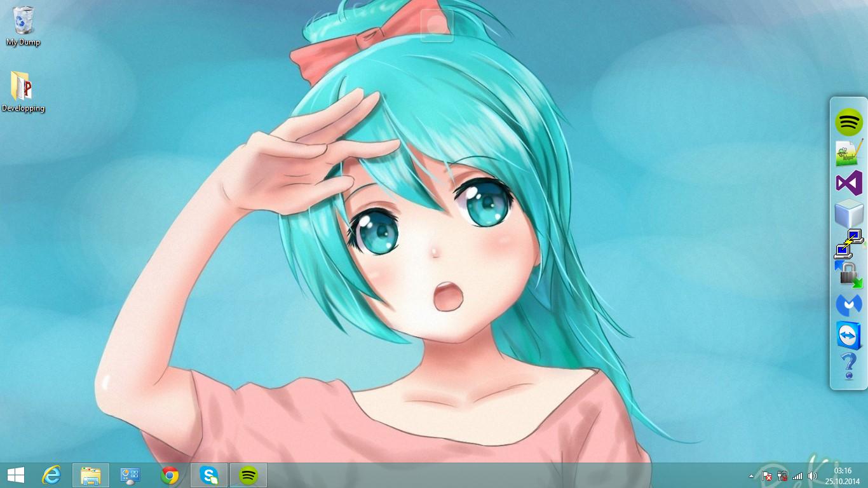Open the clock showing 03:16

point(843,476)
